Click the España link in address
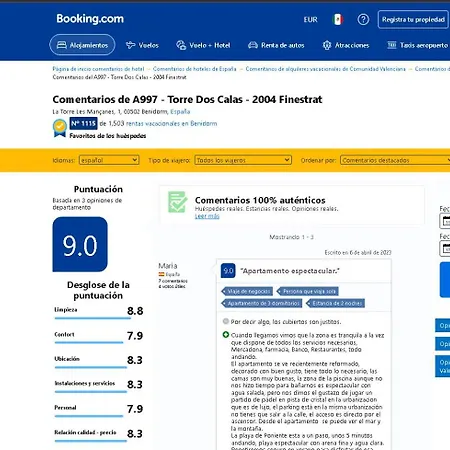The image size is (450, 450). click(180, 112)
